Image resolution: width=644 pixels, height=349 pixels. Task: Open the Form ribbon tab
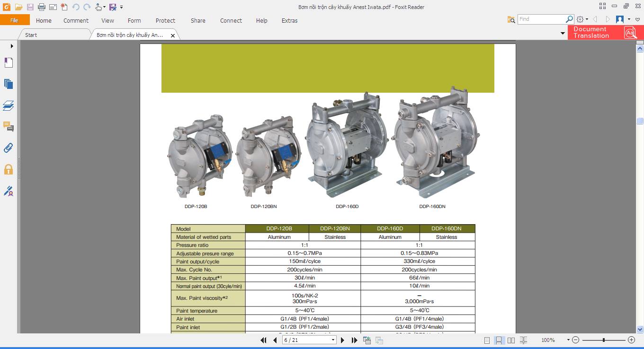[x=134, y=20]
